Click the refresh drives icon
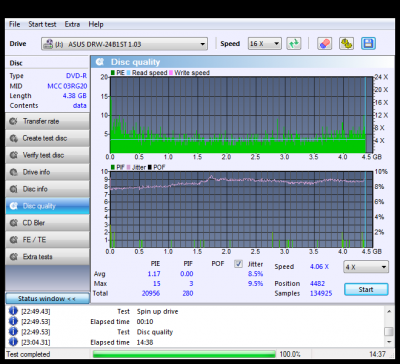Screen dimensions: 400x364 pos(294,44)
